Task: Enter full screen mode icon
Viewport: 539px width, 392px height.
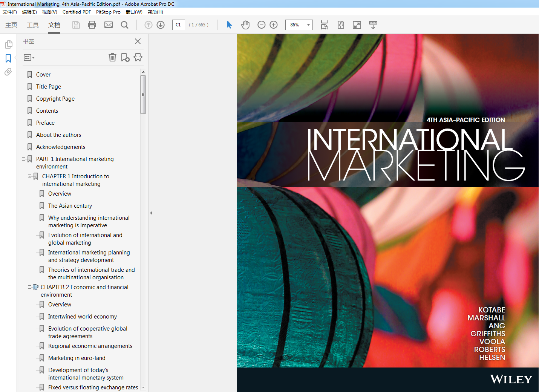Action: point(357,25)
